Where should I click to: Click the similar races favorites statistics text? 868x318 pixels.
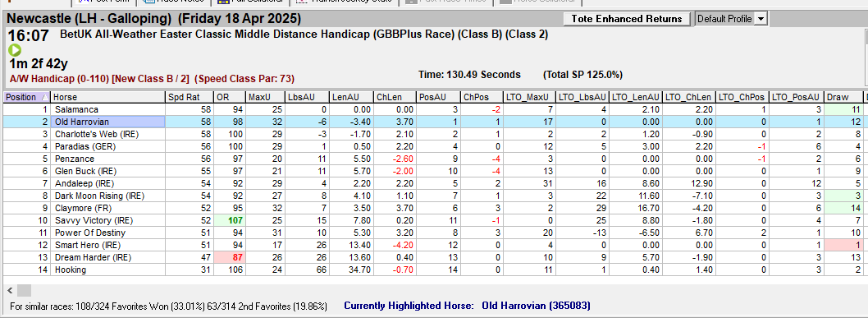click(168, 306)
